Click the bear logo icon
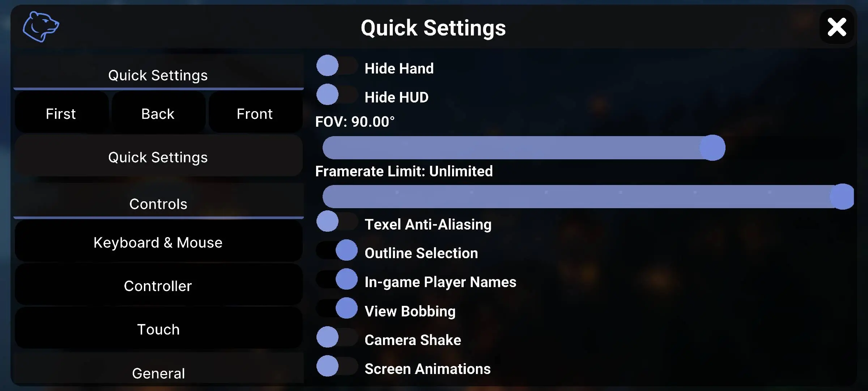The image size is (868, 391). (x=41, y=26)
